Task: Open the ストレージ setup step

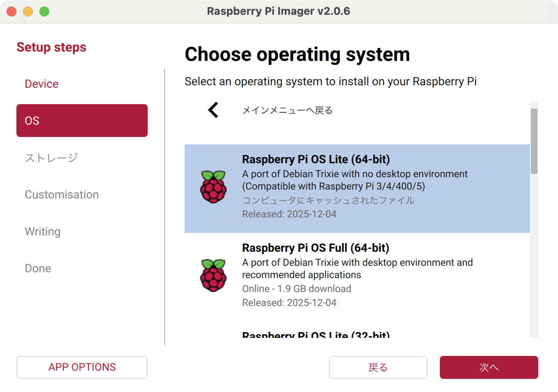Action: pyautogui.click(x=82, y=157)
